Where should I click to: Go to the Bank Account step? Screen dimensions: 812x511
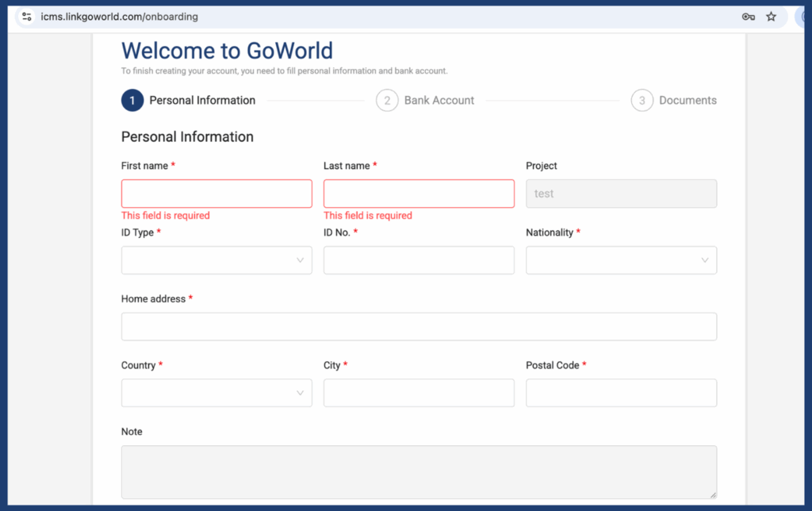pos(439,101)
